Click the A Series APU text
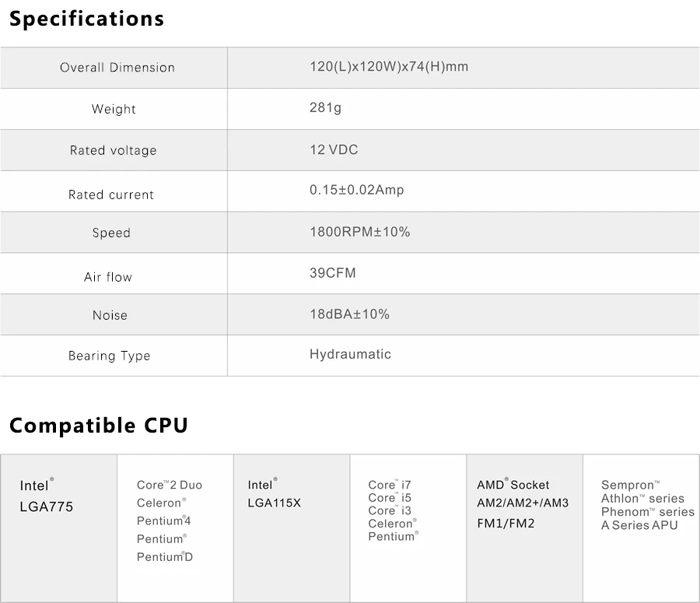Image resolution: width=700 pixels, height=603 pixels. pyautogui.click(x=639, y=525)
